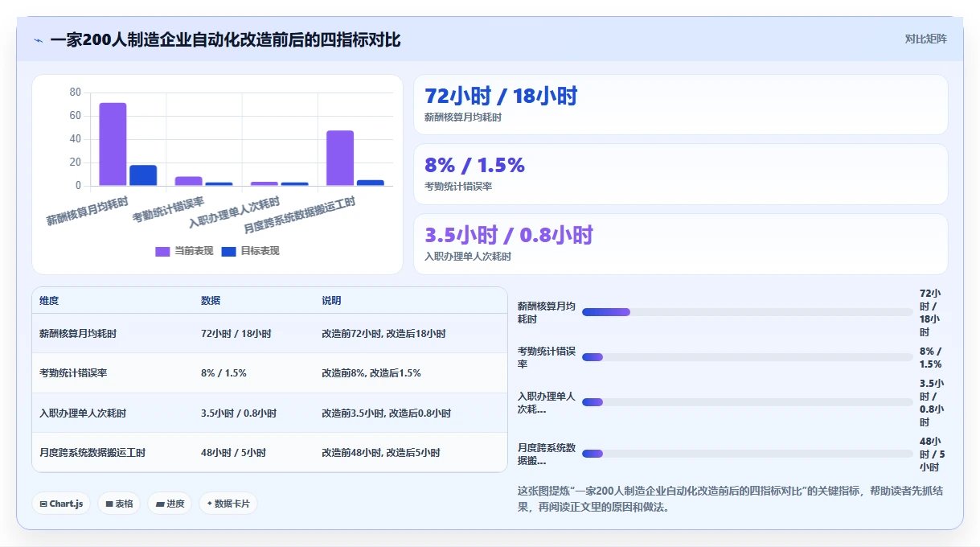Click table cell 3.5小时 / 0.8小时
Screen dimensions: 980x547
(239, 413)
